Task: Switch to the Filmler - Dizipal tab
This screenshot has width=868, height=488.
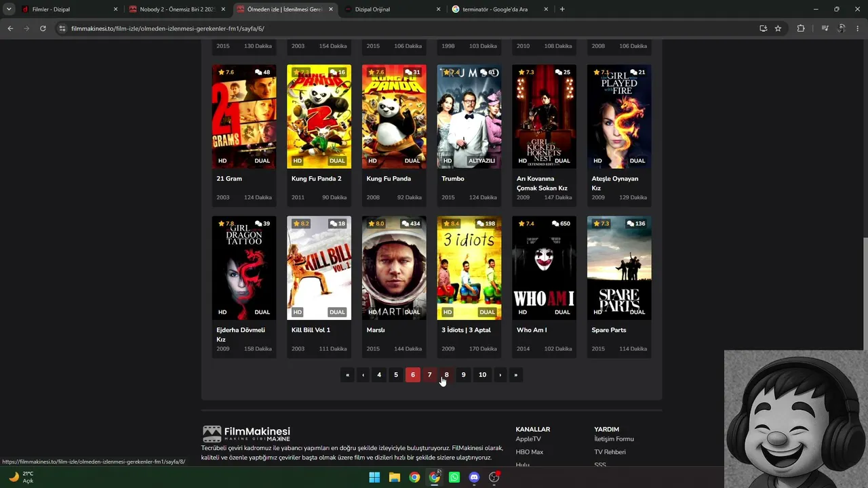Action: coord(68,9)
